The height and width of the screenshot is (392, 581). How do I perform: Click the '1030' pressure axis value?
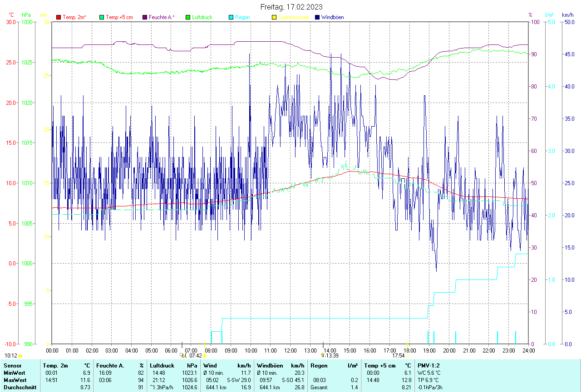pyautogui.click(x=27, y=22)
